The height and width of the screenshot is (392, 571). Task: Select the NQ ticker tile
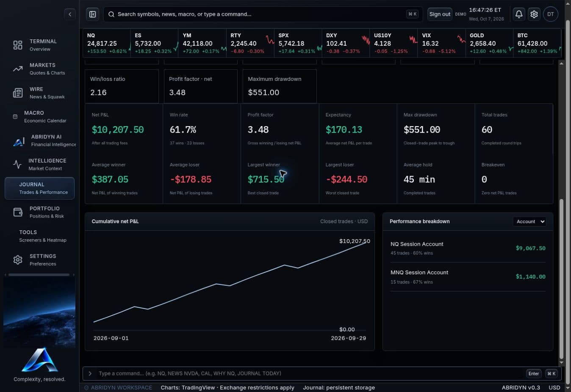pyautogui.click(x=107, y=43)
